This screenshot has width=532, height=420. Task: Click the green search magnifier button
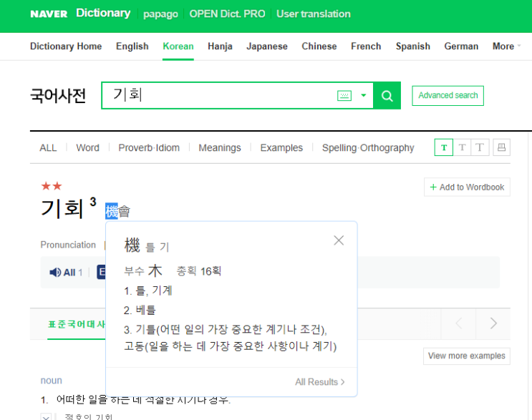pyautogui.click(x=387, y=96)
